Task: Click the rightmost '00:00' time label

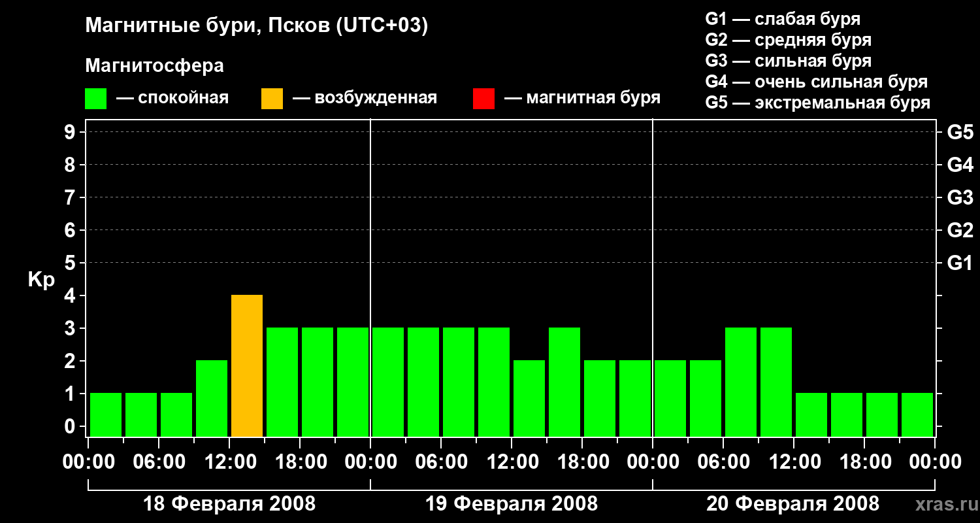Action: pyautogui.click(x=935, y=462)
